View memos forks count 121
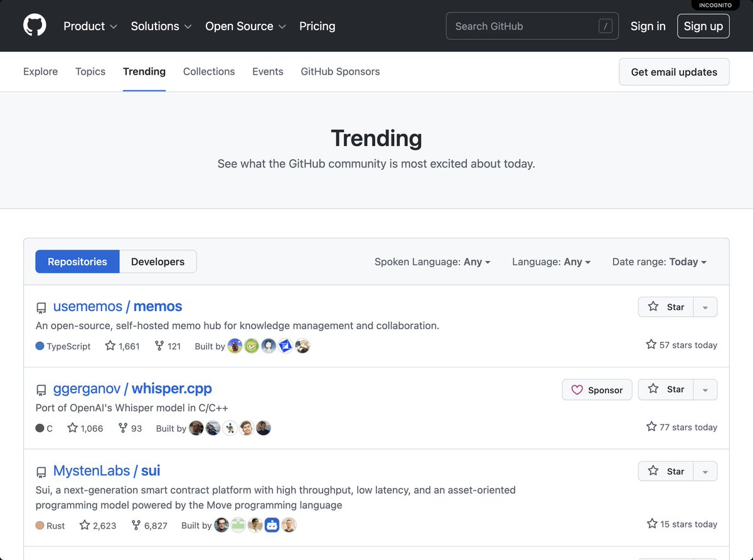This screenshot has height=560, width=753. (168, 346)
